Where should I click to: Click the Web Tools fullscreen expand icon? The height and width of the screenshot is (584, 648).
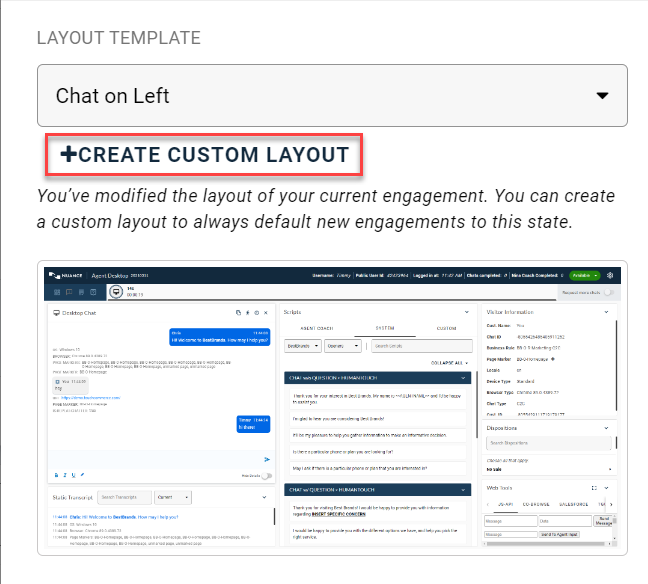(x=593, y=487)
